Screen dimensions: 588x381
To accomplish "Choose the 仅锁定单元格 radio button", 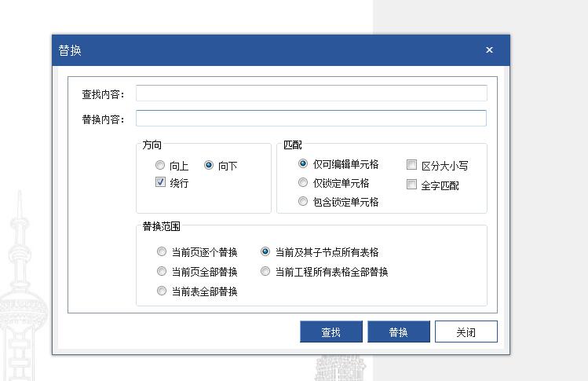I will pyautogui.click(x=303, y=183).
